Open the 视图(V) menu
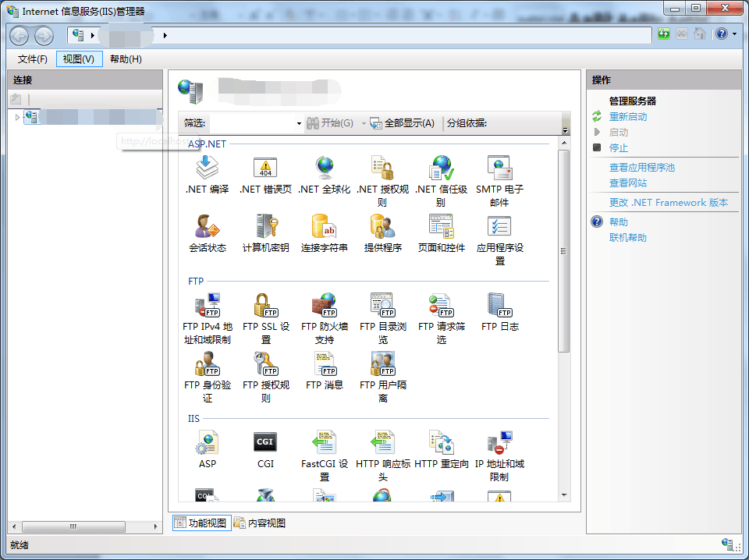The width and height of the screenshot is (749, 560). 79,59
